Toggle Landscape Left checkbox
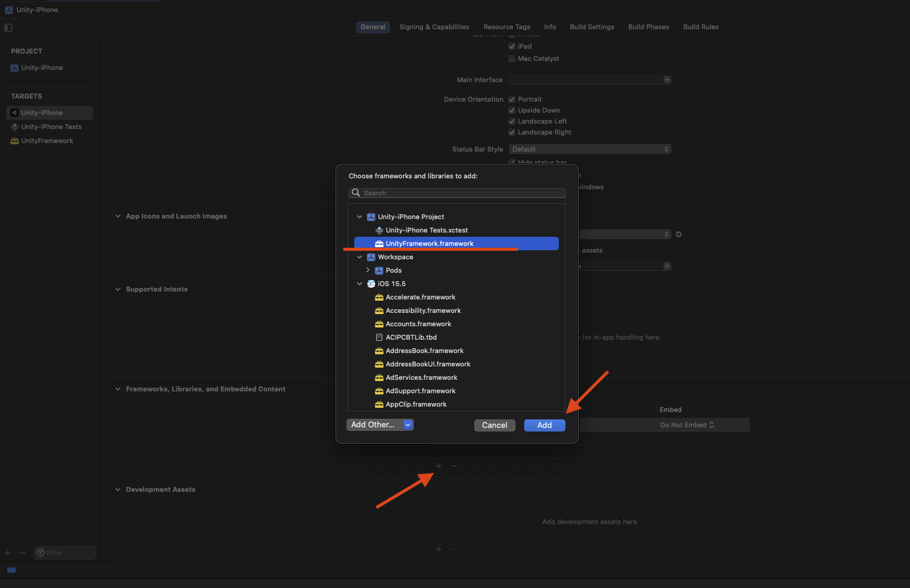Viewport: 910px width, 588px height. [512, 121]
